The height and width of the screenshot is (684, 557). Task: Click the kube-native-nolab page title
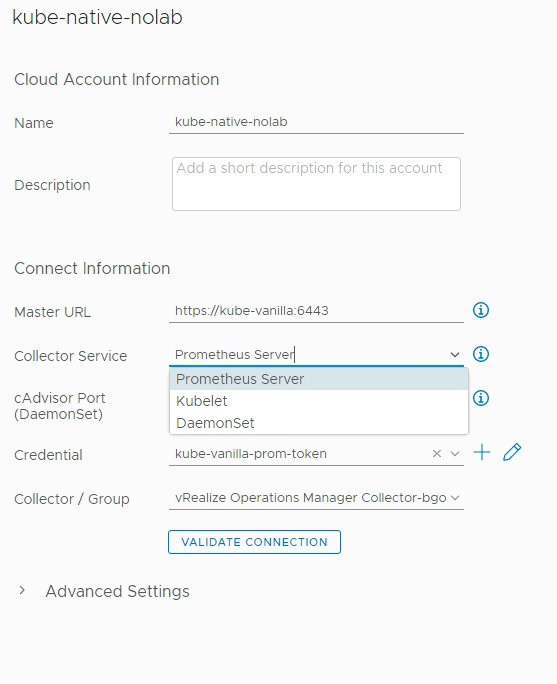coord(97,17)
